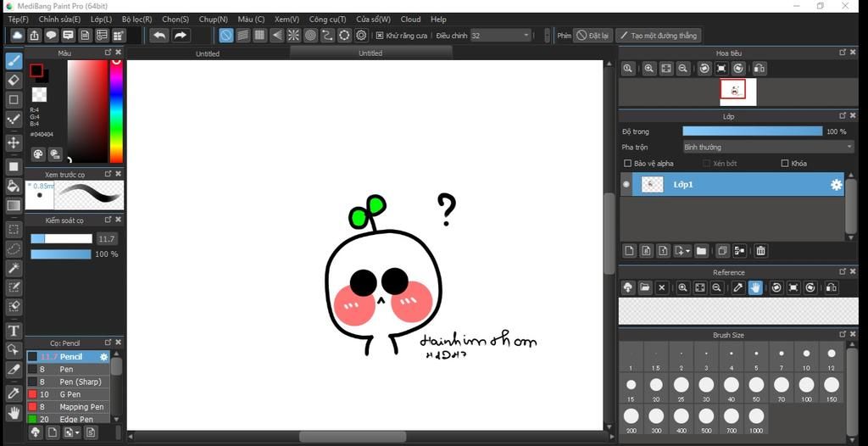Image resolution: width=868 pixels, height=446 pixels.
Task: Choose brush size 25
Action: pyautogui.click(x=681, y=388)
